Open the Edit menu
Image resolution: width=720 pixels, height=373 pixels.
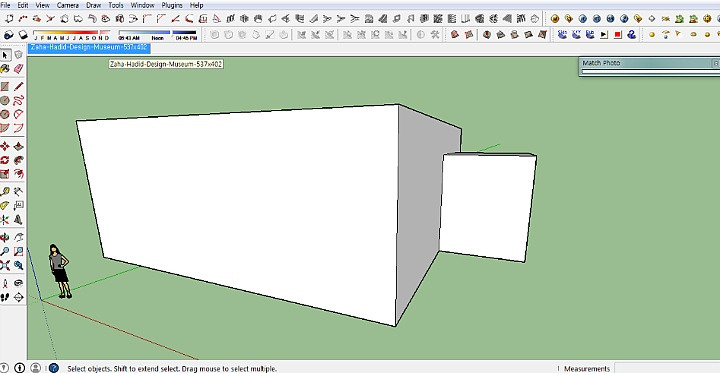(x=22, y=6)
